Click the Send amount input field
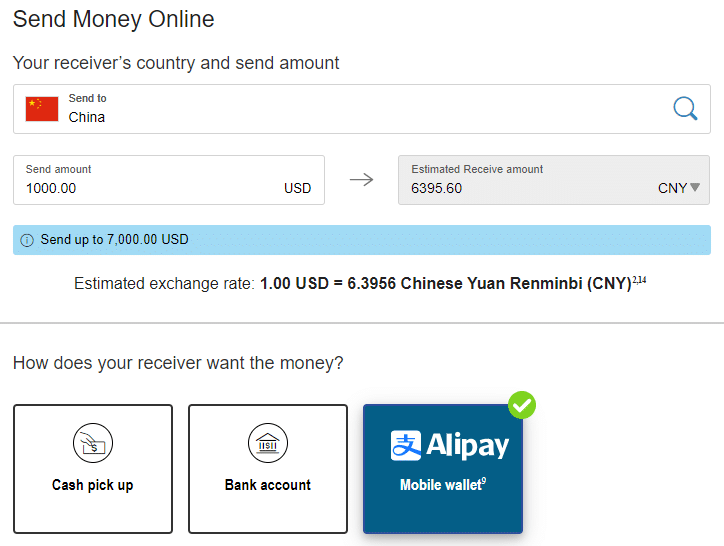Image resolution: width=724 pixels, height=546 pixels. pos(169,180)
